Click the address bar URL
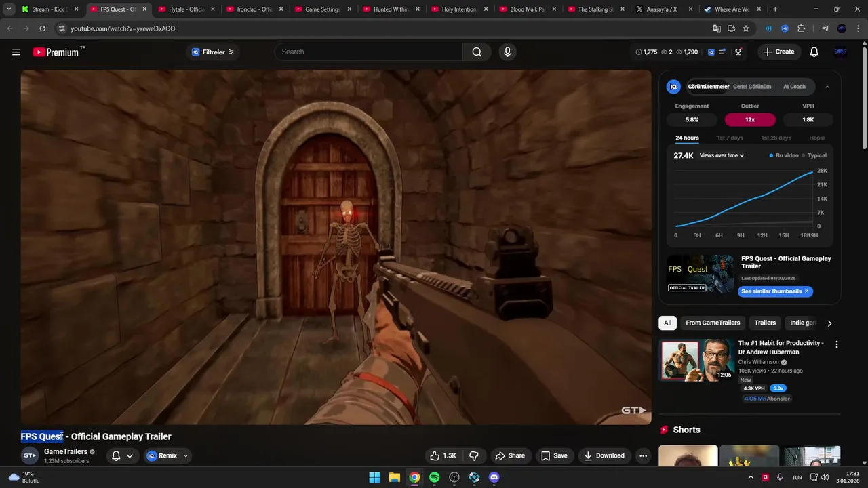Screen dimensions: 868x488 [123, 28]
